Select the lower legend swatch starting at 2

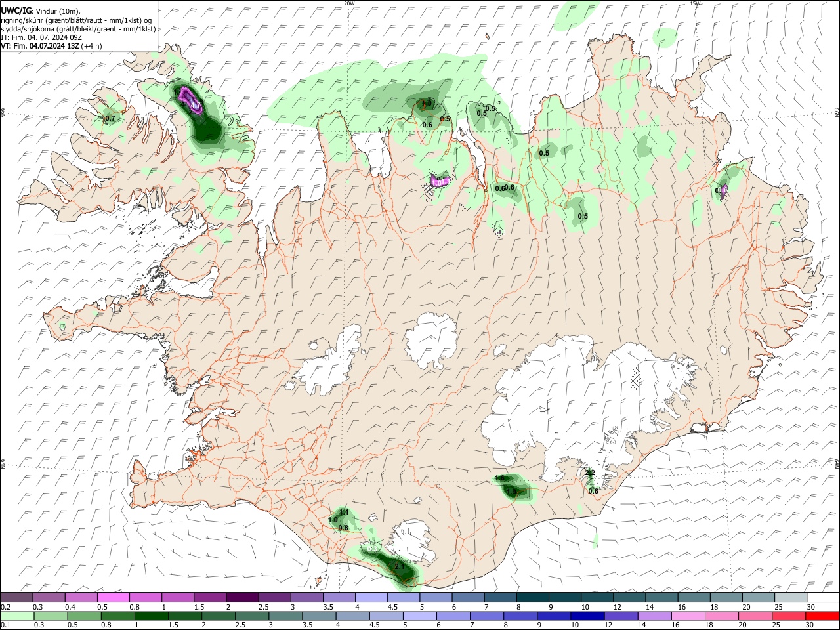tap(218, 616)
